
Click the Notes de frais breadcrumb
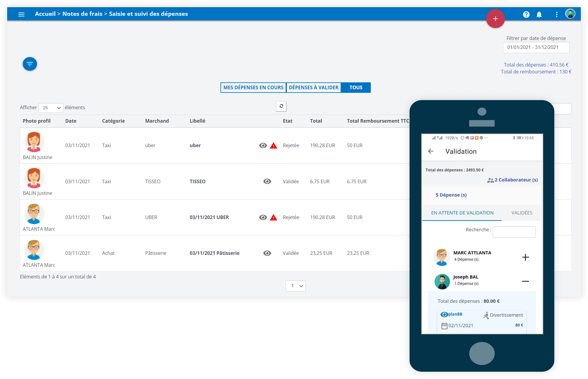82,14
